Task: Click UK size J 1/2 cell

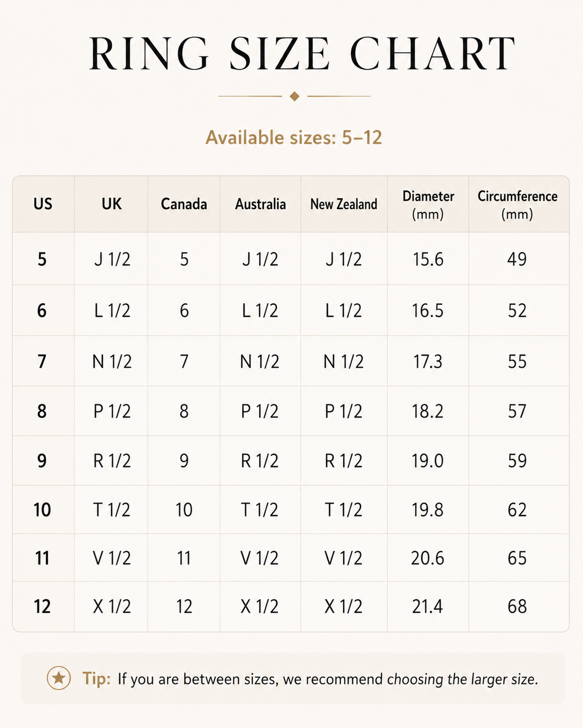Action: click(x=112, y=259)
